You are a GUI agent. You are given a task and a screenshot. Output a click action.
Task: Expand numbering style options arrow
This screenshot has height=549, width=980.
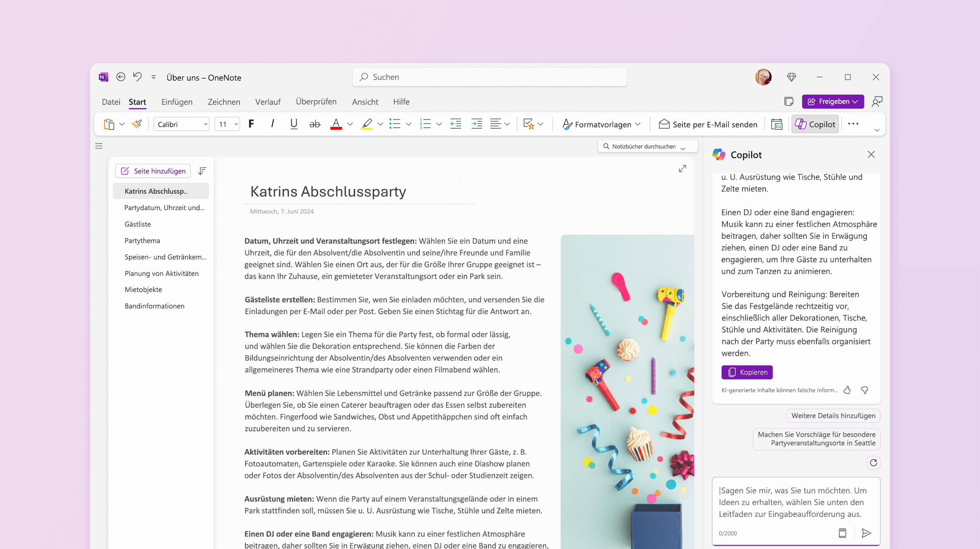pos(439,124)
